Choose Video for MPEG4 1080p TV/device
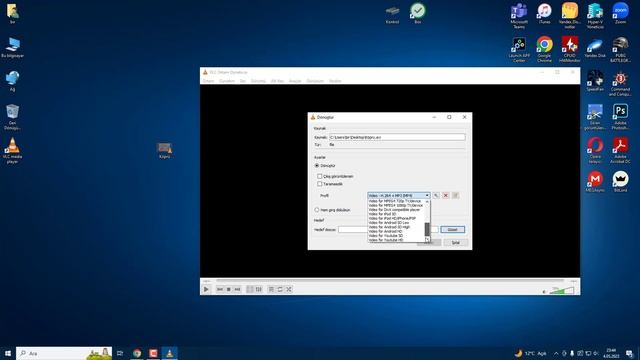 click(396, 205)
